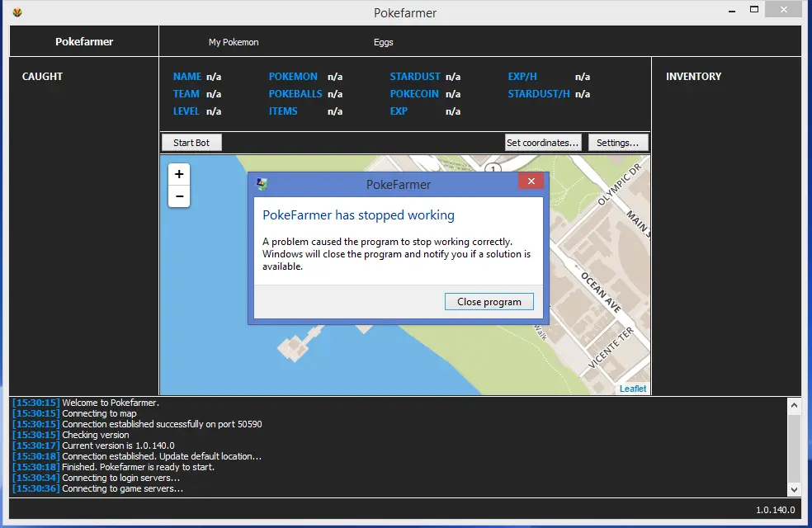Open the Settings dialog
Screen dimensions: 812x528
618,143
